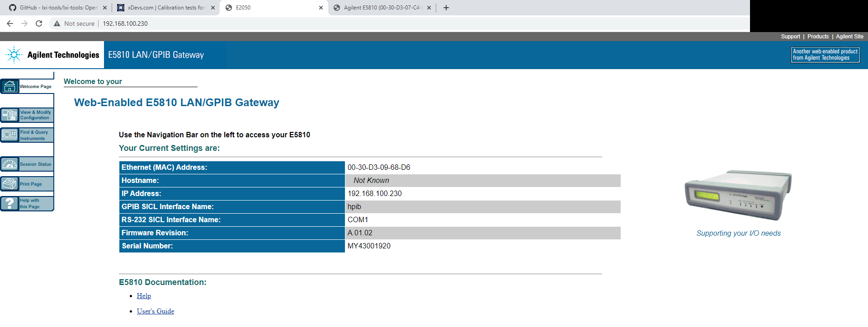Click the E5810 LAN/GPIB Gateway header title
868x327 pixels.
coord(156,55)
